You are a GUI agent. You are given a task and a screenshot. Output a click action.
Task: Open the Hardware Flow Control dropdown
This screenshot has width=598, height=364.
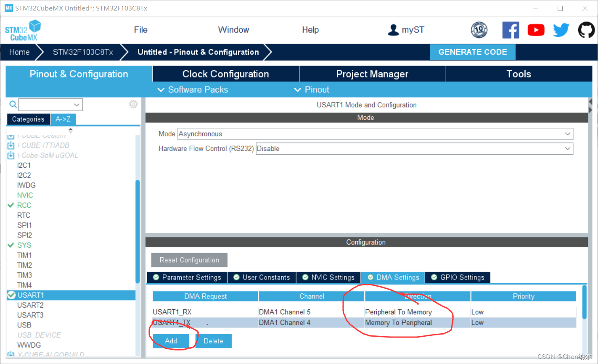tap(414, 149)
